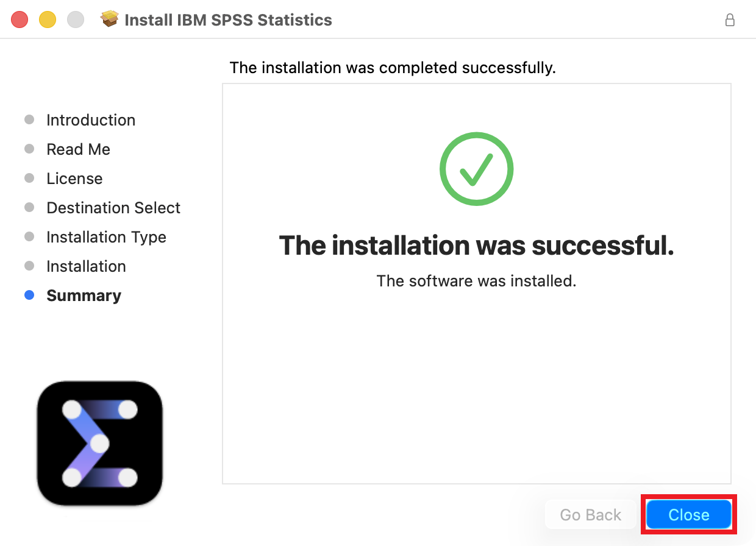This screenshot has width=756, height=546.
Task: Click the package icon beside the window title
Action: tap(110, 19)
